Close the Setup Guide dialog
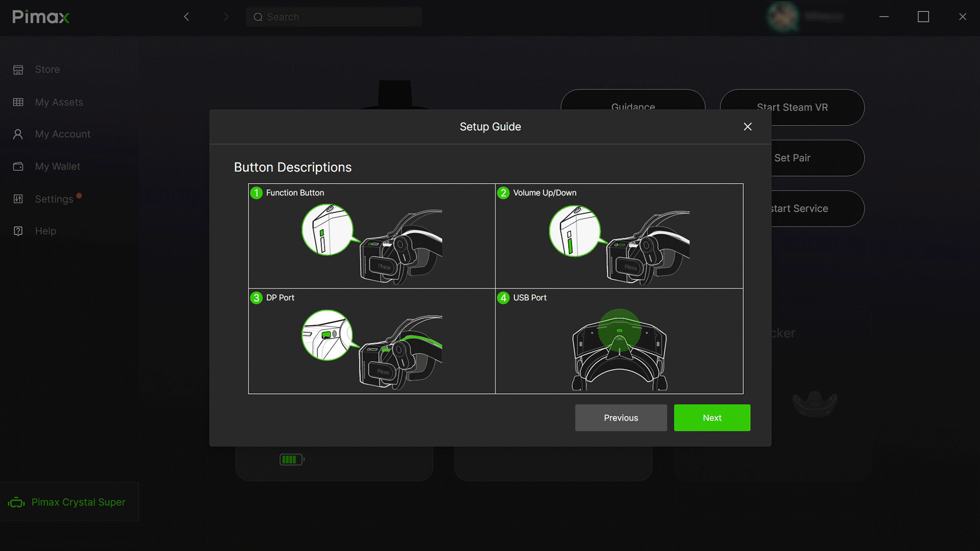This screenshot has height=551, width=980. 747,127
